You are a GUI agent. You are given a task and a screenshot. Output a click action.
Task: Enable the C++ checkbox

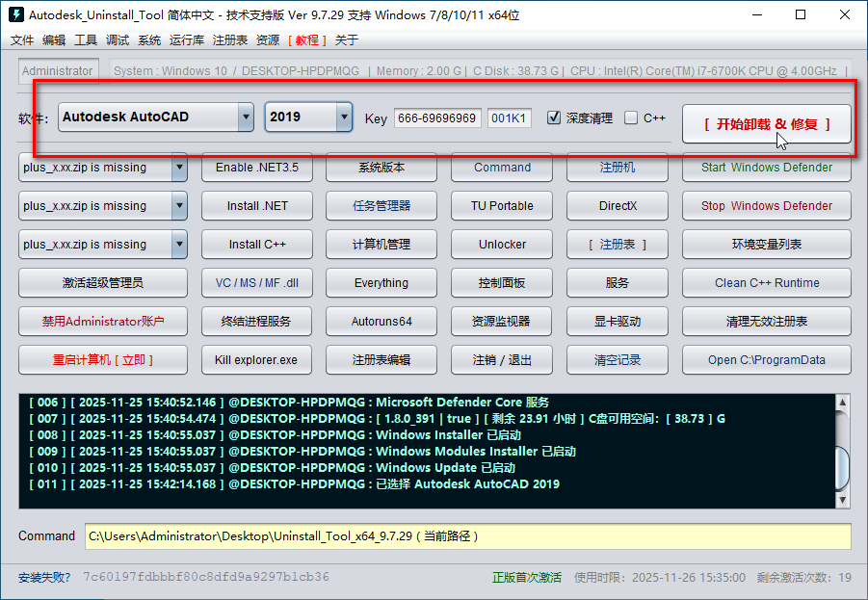[x=630, y=117]
